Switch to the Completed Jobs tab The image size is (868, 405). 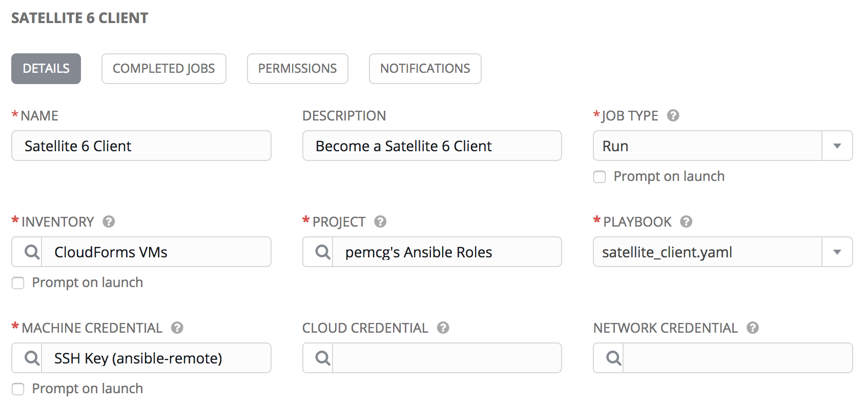pyautogui.click(x=163, y=69)
